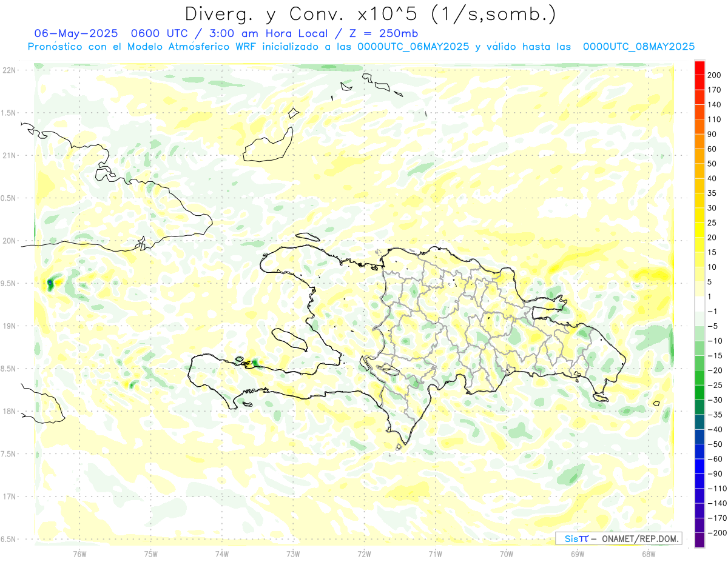Viewport: 728px width, 562px height.
Task: Click the colorbar label "-90"
Action: [x=716, y=474]
